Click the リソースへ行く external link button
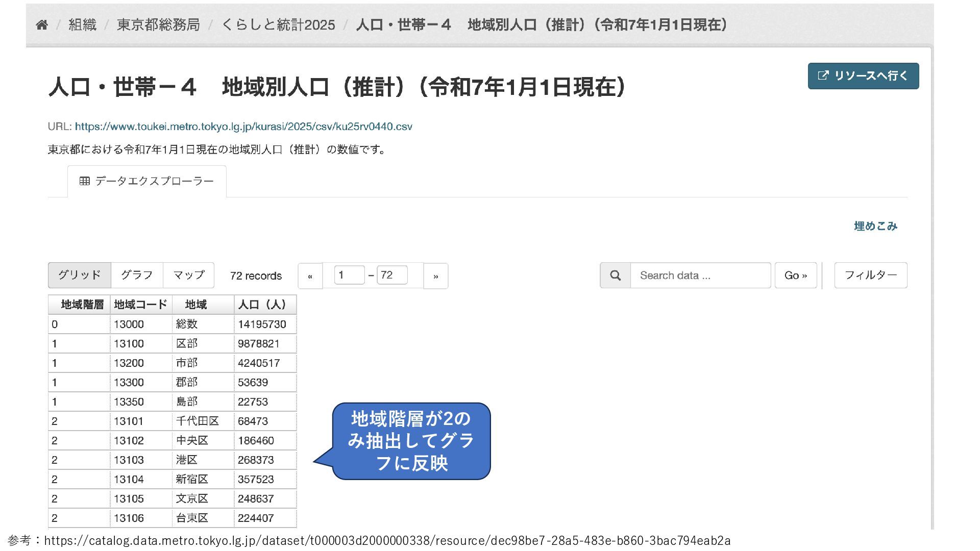This screenshot has width=980, height=551. [863, 76]
